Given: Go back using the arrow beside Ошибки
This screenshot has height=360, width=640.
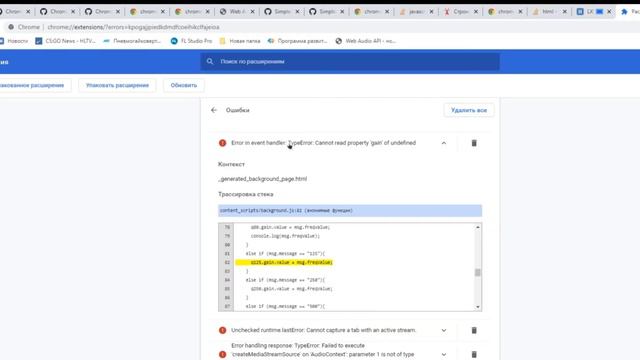Looking at the screenshot, I should (x=214, y=110).
